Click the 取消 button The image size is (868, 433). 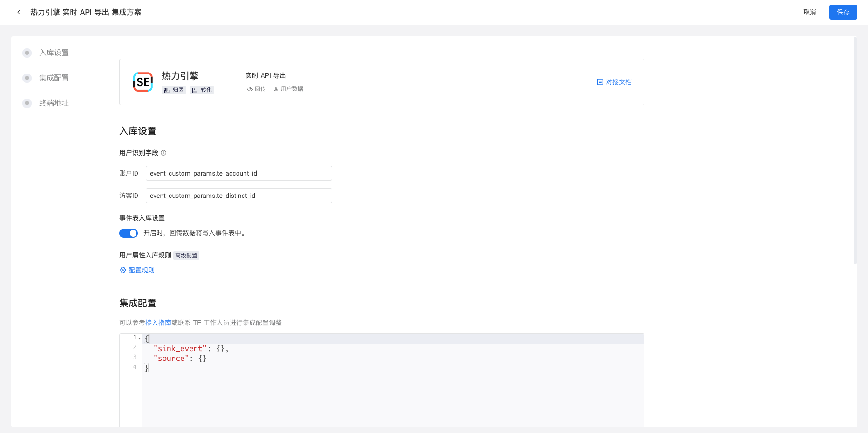click(x=810, y=12)
